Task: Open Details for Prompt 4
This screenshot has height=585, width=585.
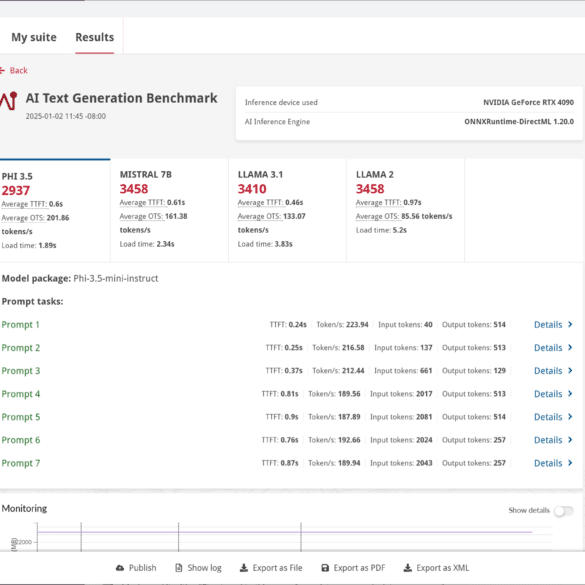Action: click(x=548, y=394)
